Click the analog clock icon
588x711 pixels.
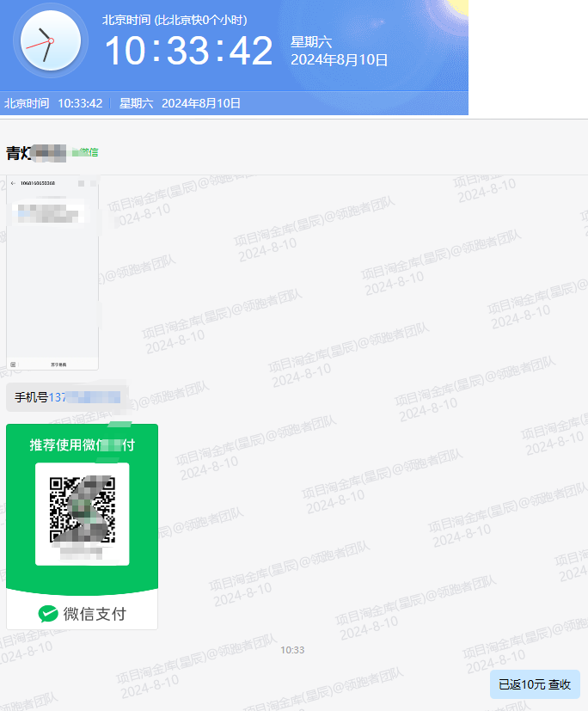tap(50, 41)
